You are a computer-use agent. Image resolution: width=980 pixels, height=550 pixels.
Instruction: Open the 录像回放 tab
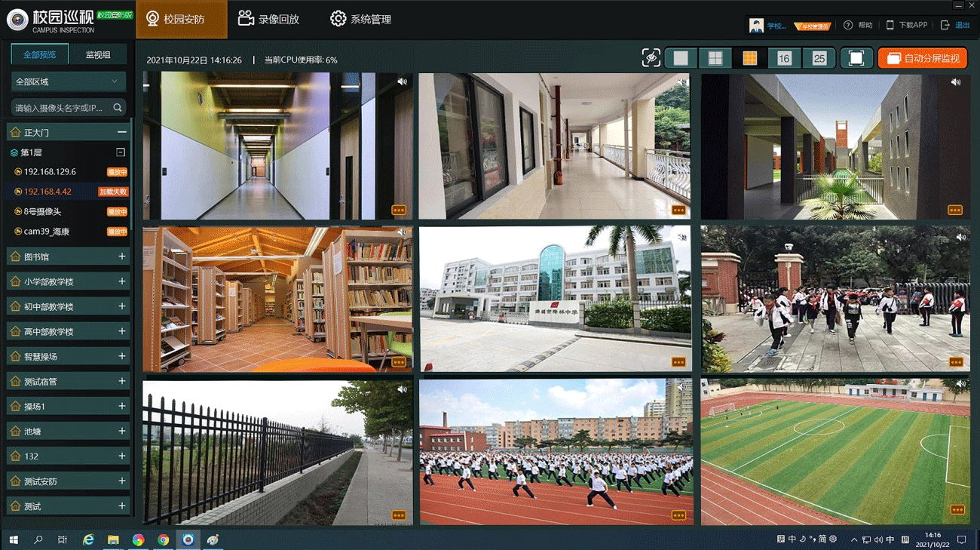[x=269, y=19]
